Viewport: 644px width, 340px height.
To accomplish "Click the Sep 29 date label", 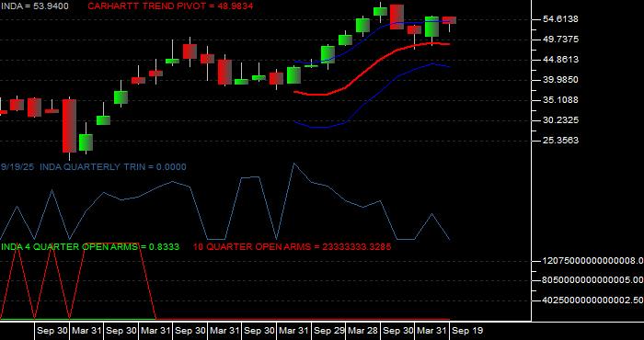I will (329, 331).
